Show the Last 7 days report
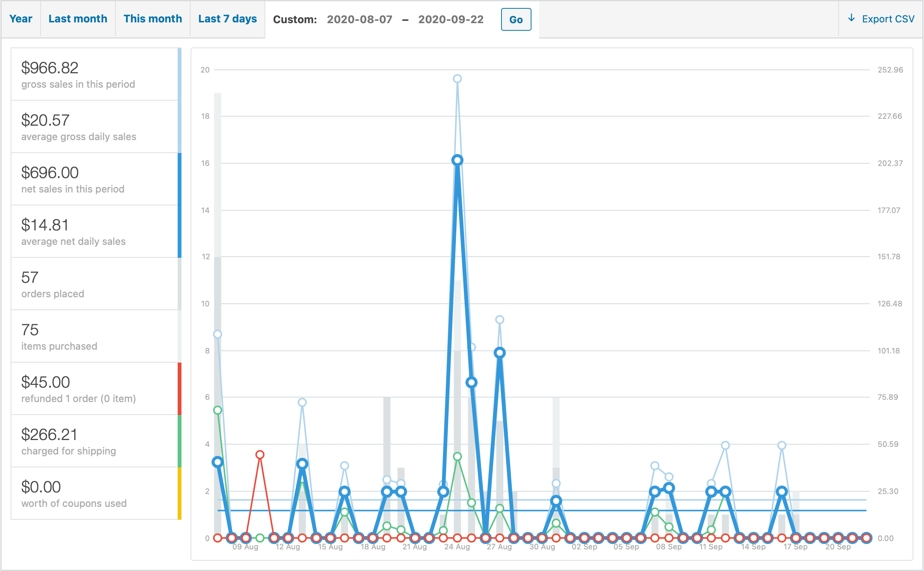Viewport: 924px width, 571px height. tap(227, 19)
